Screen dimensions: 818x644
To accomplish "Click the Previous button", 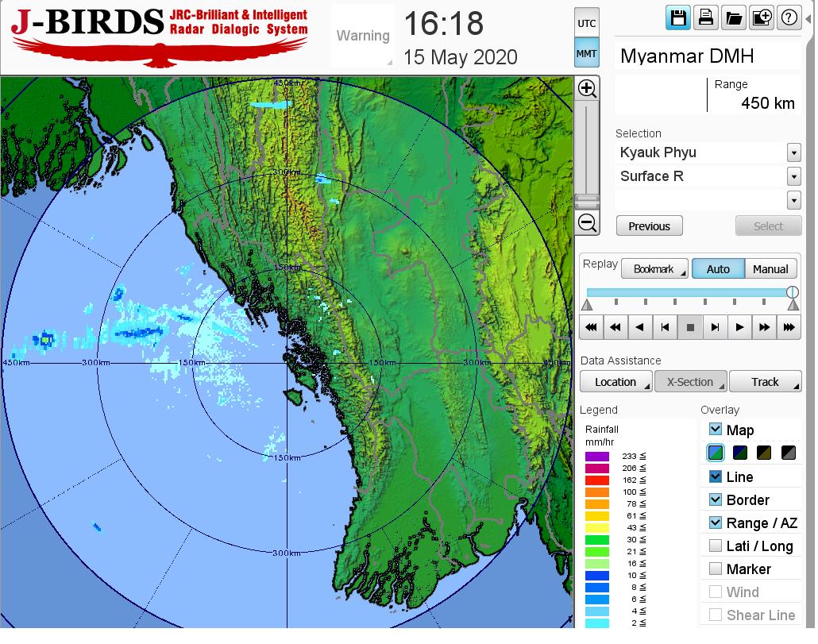I will tap(649, 226).
